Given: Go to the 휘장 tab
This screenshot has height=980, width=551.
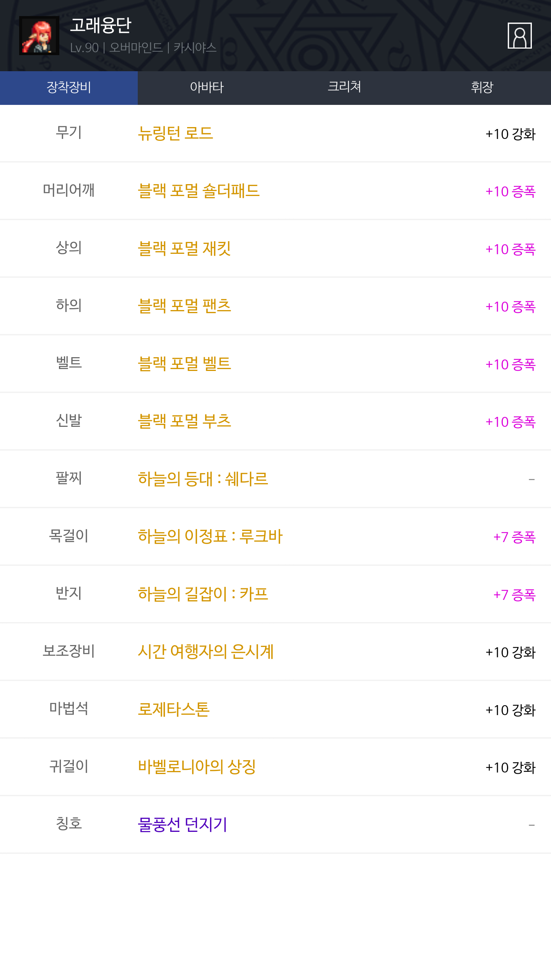Looking at the screenshot, I should pos(482,88).
